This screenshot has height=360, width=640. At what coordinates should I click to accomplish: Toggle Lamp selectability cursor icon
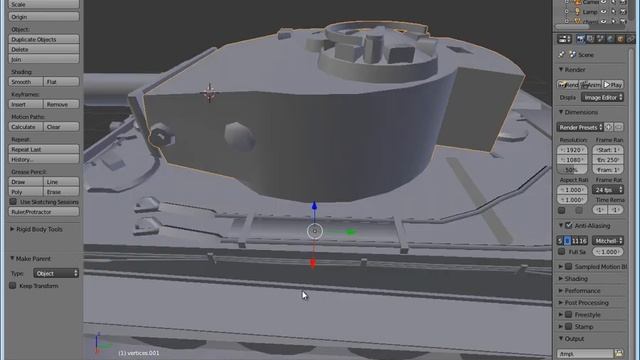(613, 12)
